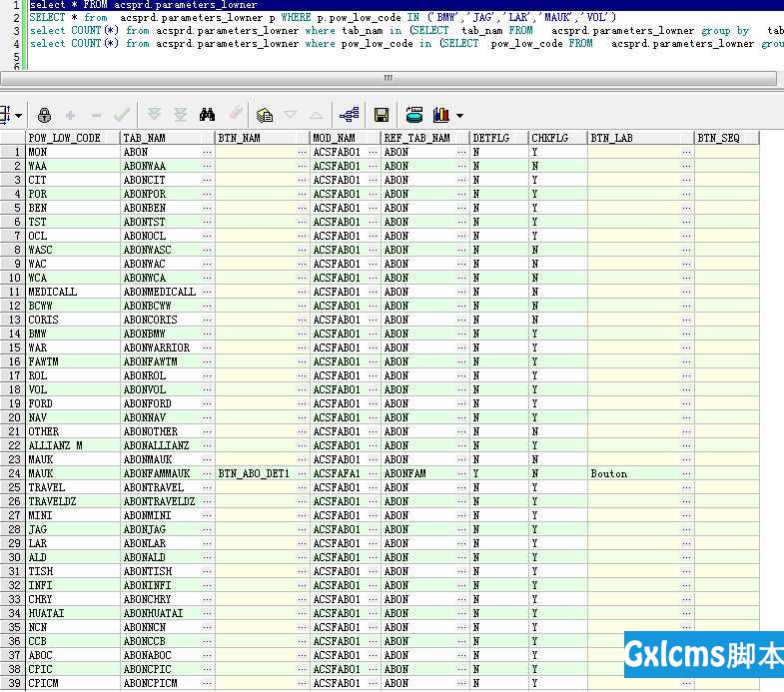This screenshot has width=784, height=692.
Task: Click the highlighted first SQL line
Action: [x=406, y=5]
